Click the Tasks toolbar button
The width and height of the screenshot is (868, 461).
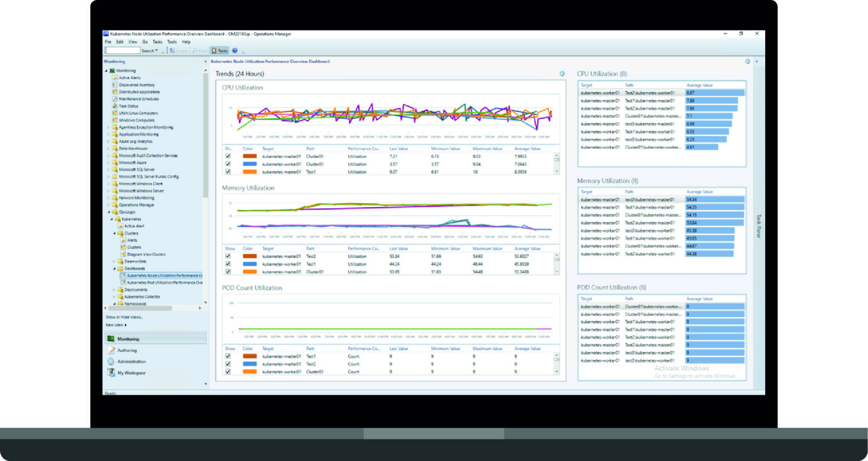click(x=219, y=50)
